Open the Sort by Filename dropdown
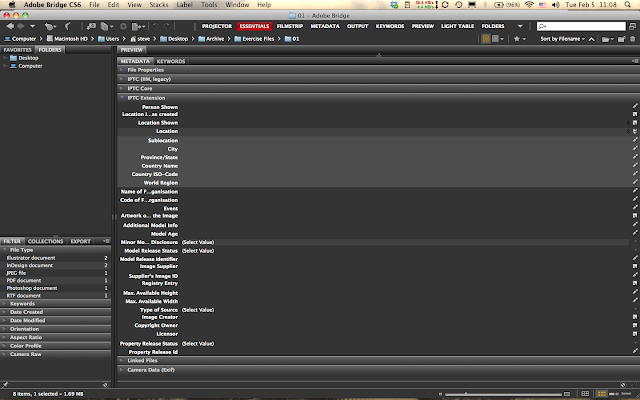 [562, 39]
